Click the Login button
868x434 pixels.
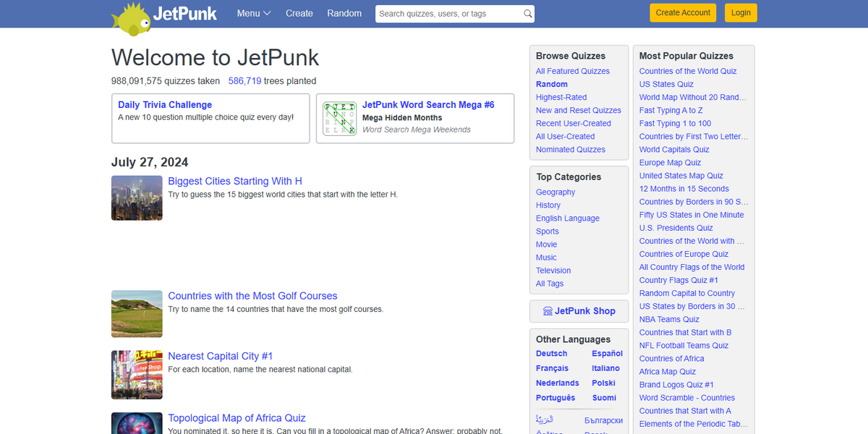pos(741,12)
